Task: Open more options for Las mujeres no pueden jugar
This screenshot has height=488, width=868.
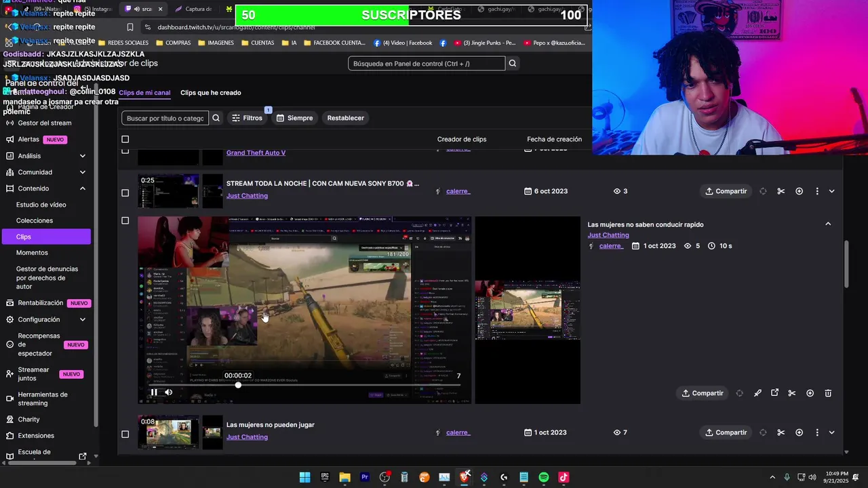Action: pyautogui.click(x=817, y=432)
